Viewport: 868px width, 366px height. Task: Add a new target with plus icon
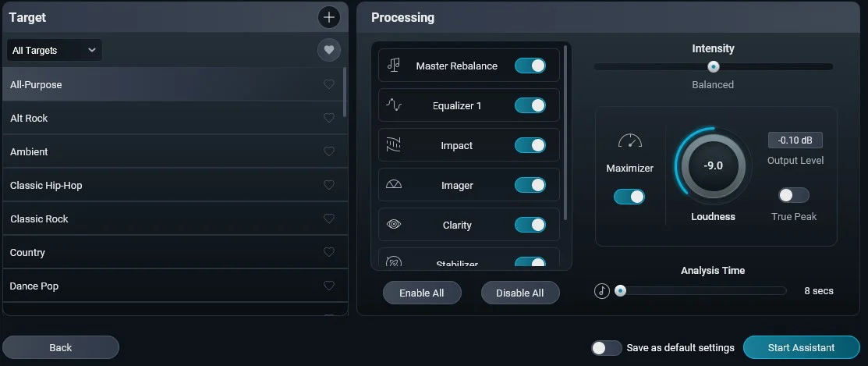(329, 17)
